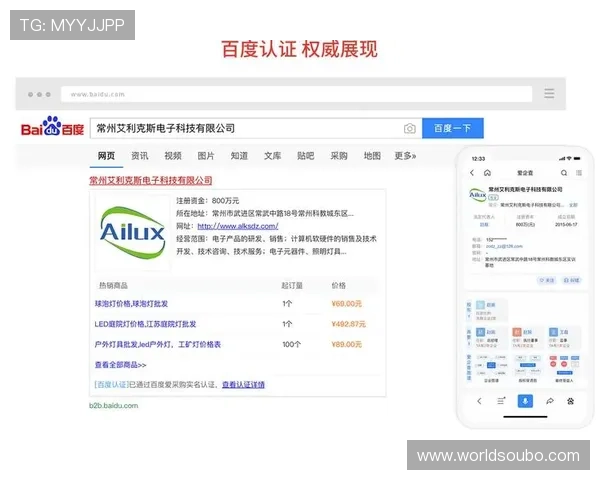Tap the search magnifier icon in the phone header

click(x=564, y=173)
